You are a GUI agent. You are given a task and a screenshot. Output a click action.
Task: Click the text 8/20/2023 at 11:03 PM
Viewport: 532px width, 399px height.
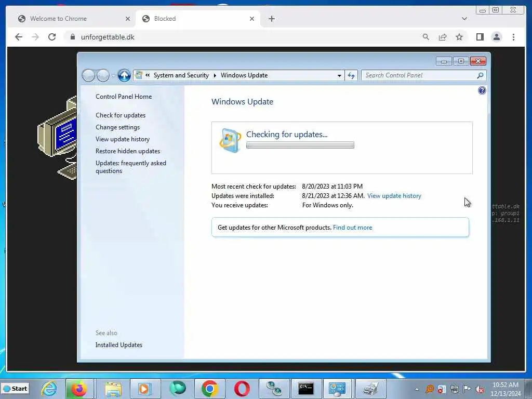(332, 187)
